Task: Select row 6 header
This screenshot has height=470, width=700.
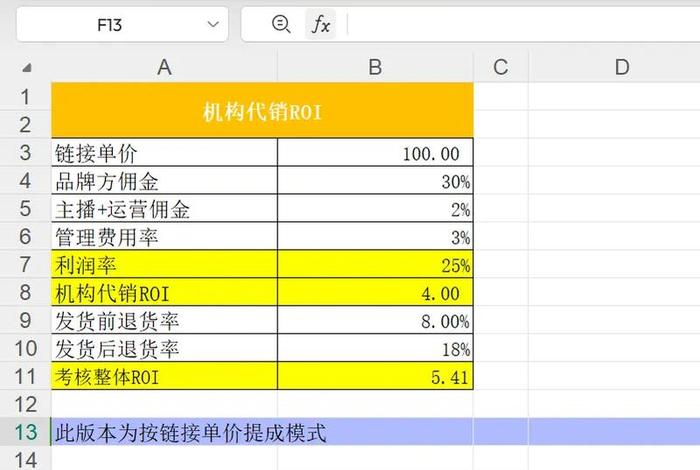Action: tap(25, 236)
